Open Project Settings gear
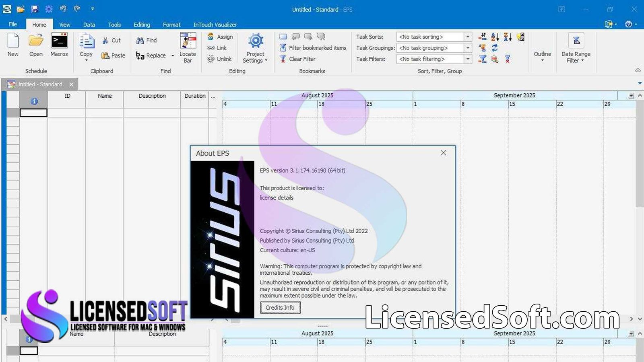Screen dimensions: 644x362 pyautogui.click(x=255, y=48)
